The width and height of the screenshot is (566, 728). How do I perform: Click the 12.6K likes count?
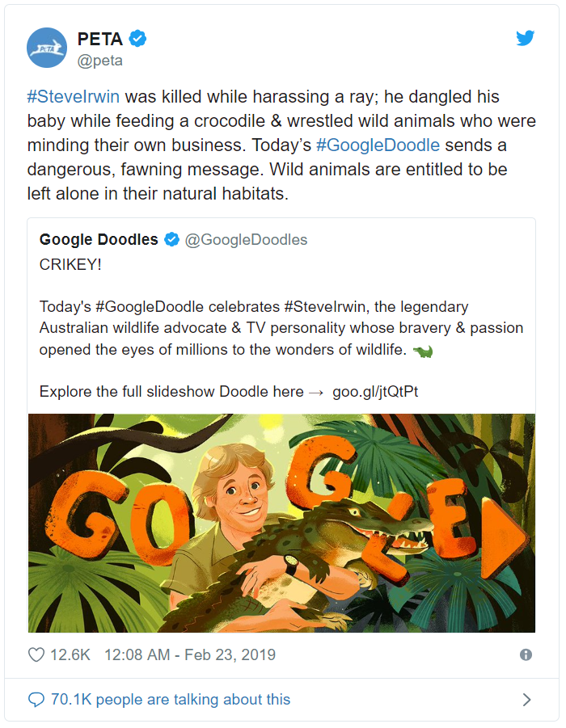[70, 655]
